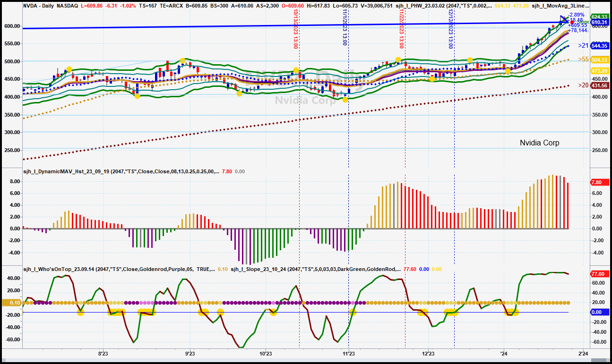Click the 9'23 date on time axis
This screenshot has width=612, height=364.
coord(190,353)
